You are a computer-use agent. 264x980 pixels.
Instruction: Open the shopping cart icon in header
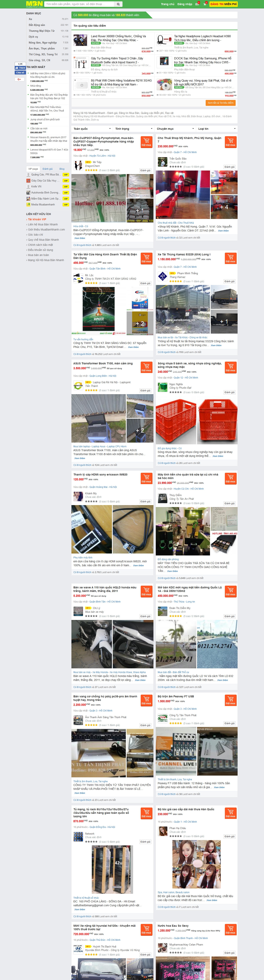205,4
